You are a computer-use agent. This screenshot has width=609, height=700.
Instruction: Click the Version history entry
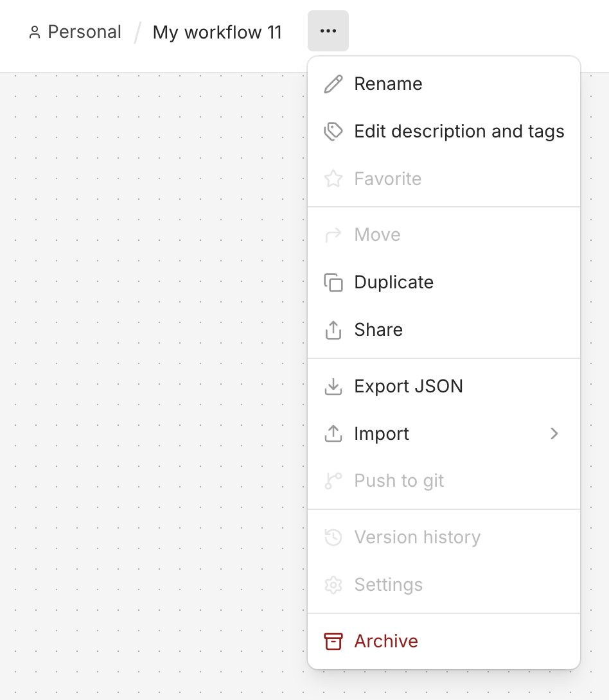pos(444,537)
